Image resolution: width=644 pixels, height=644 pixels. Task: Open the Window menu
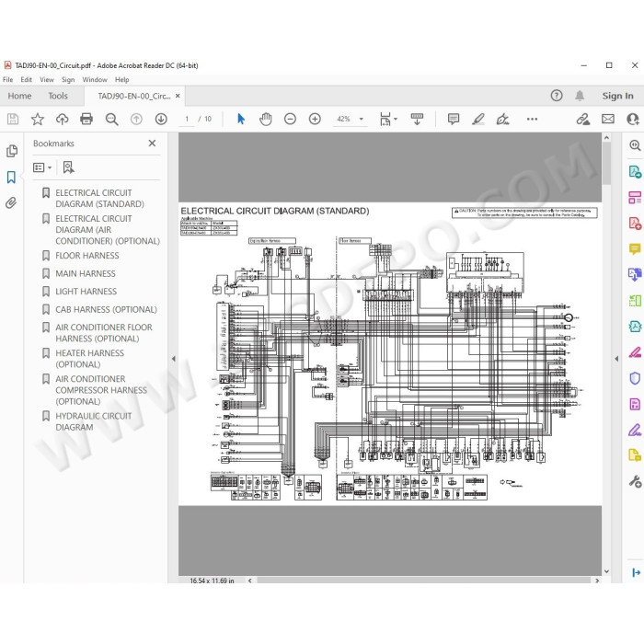point(95,80)
